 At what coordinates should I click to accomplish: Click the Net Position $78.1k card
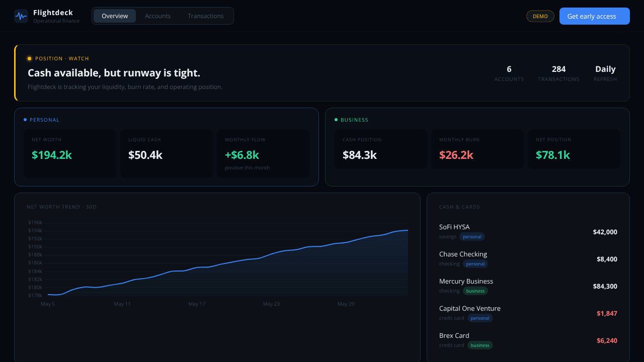tap(574, 149)
